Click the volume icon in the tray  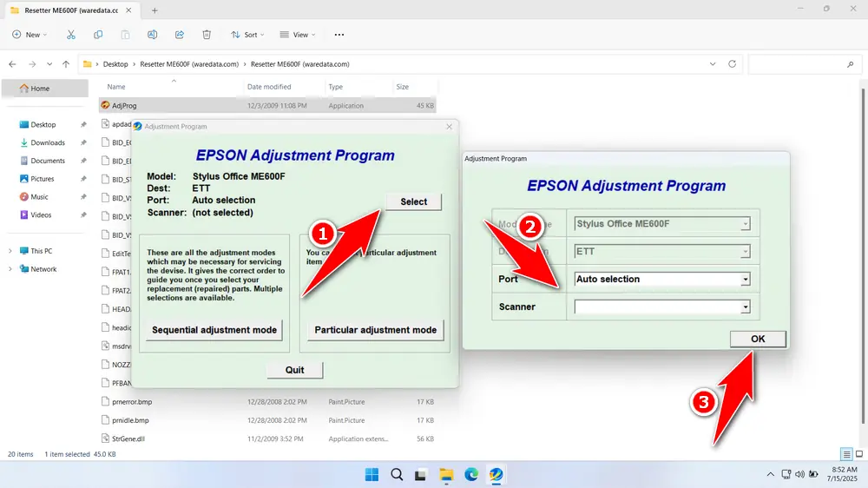click(x=800, y=475)
